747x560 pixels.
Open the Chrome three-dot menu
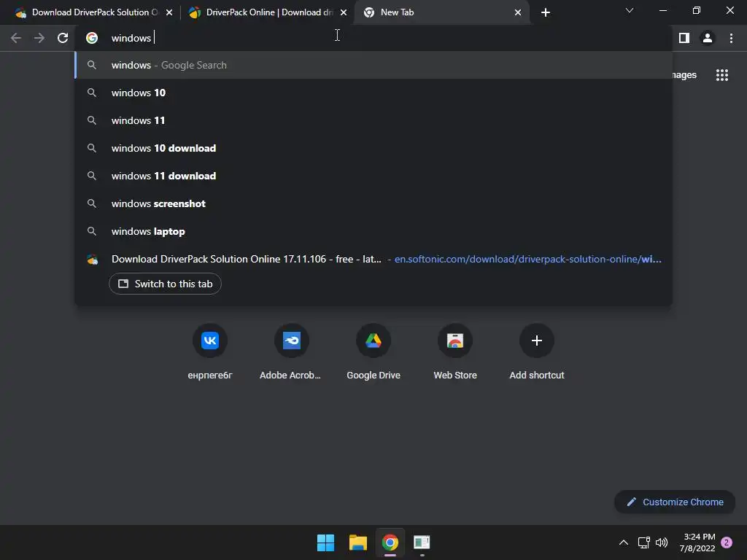(731, 38)
